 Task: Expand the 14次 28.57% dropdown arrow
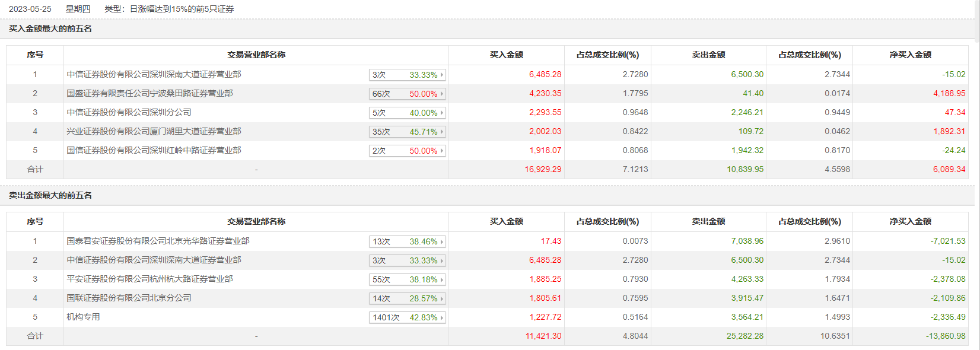[442, 298]
